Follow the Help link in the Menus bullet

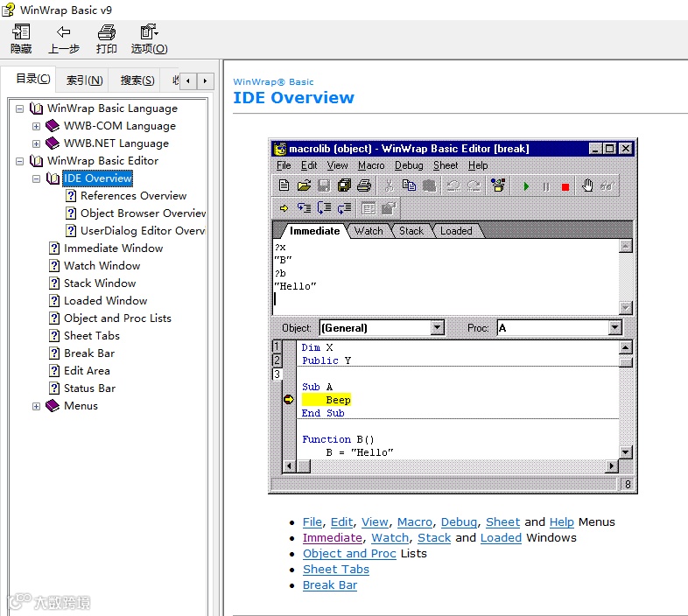(562, 522)
